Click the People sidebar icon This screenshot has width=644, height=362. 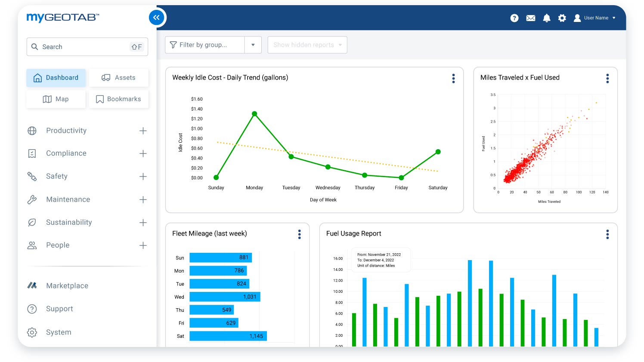pyautogui.click(x=32, y=245)
